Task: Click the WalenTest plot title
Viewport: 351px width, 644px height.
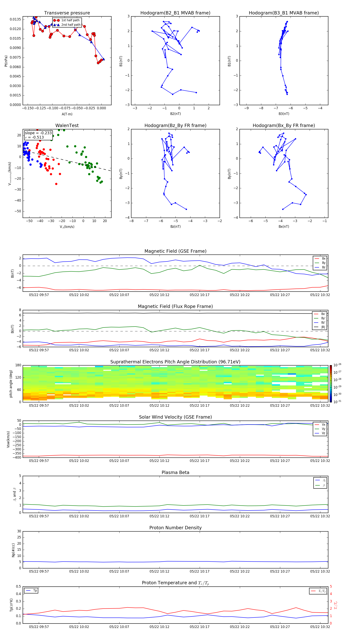Action: (x=67, y=125)
